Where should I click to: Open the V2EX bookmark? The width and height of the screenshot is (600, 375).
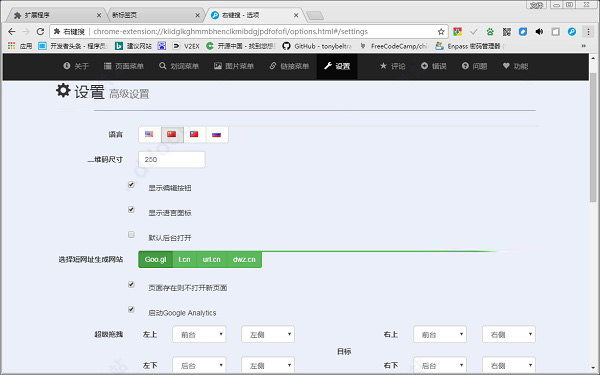point(186,46)
